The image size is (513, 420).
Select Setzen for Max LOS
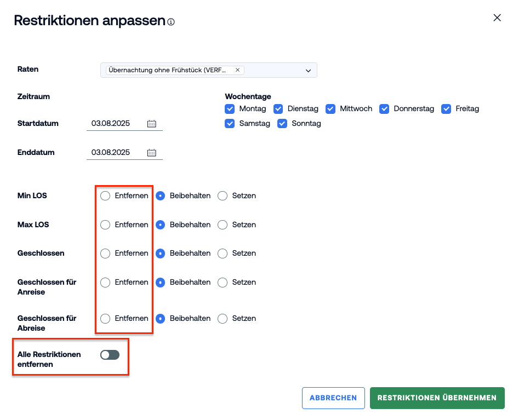[x=223, y=225]
